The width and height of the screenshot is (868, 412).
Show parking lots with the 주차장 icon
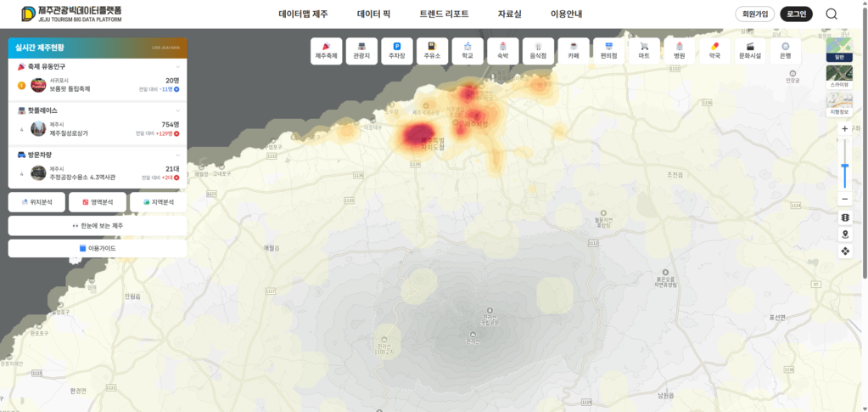pyautogui.click(x=396, y=51)
